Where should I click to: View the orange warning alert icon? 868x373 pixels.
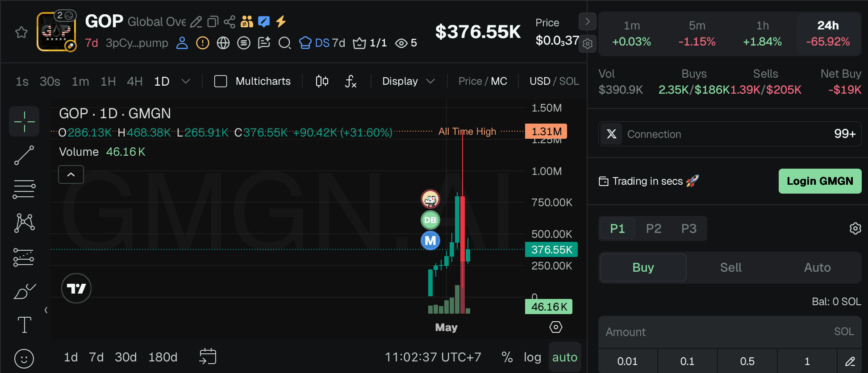[x=203, y=43]
